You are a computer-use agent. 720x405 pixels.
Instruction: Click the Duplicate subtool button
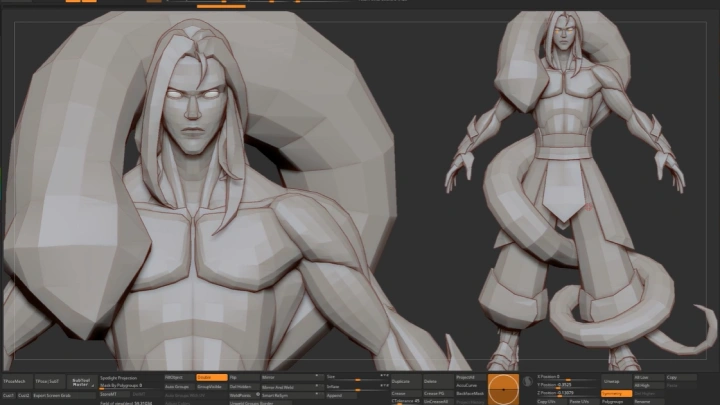pos(406,381)
